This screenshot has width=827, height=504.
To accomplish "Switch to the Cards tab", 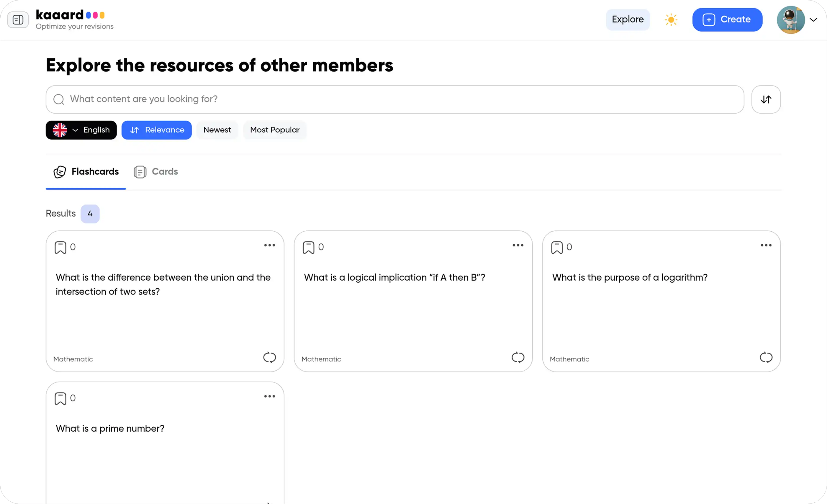I will tap(156, 172).
